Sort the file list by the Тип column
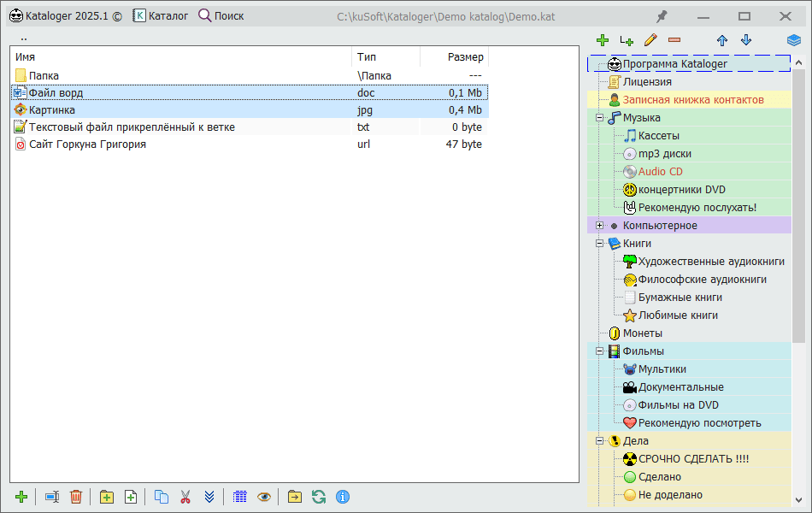The height and width of the screenshot is (513, 812). 385,57
